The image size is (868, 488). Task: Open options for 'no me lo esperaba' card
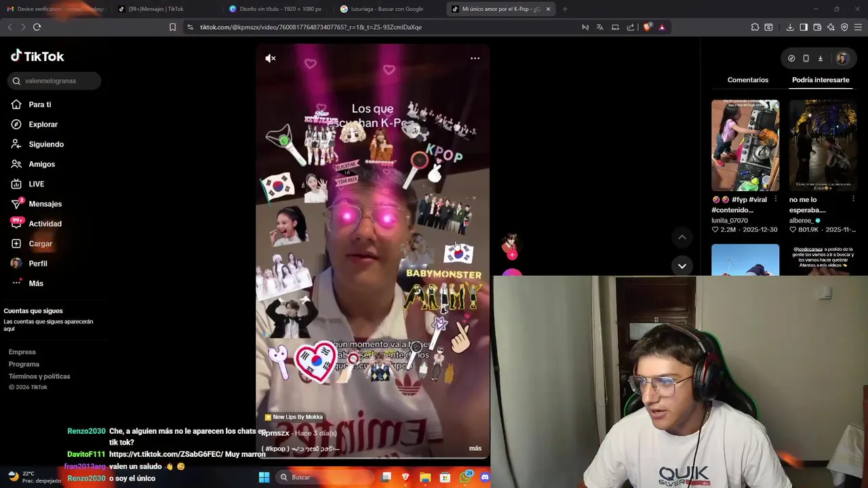click(x=853, y=199)
